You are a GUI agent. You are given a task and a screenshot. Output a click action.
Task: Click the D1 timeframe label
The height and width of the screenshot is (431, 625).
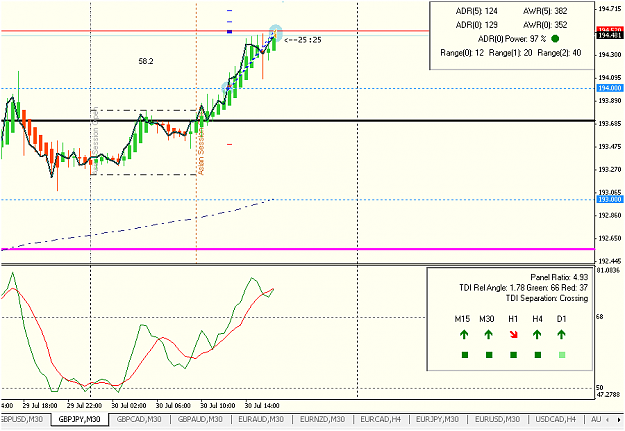pyautogui.click(x=561, y=319)
